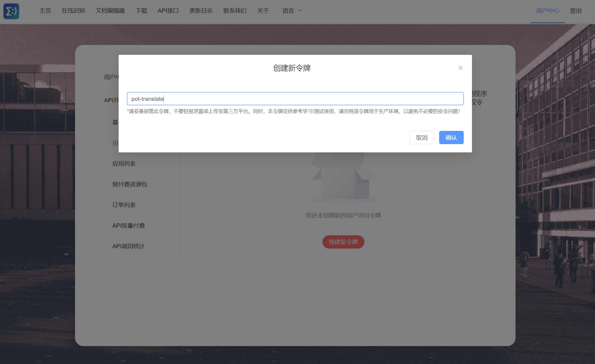Go to 主页 in the navigation bar

(x=45, y=10)
